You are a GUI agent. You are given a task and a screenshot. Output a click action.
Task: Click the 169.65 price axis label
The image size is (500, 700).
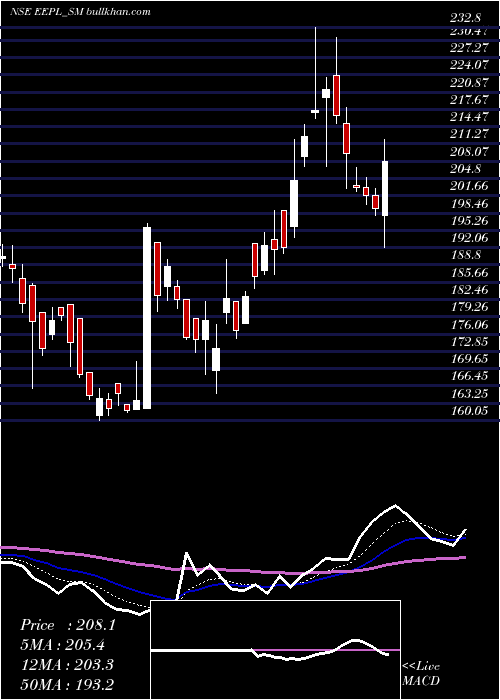pos(468,359)
